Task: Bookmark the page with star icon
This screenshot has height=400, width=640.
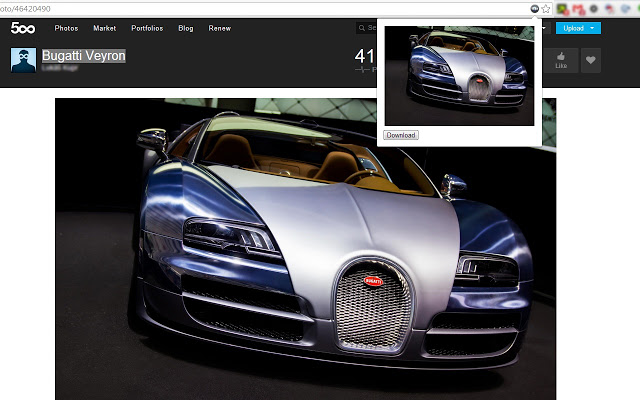Action: (x=546, y=9)
